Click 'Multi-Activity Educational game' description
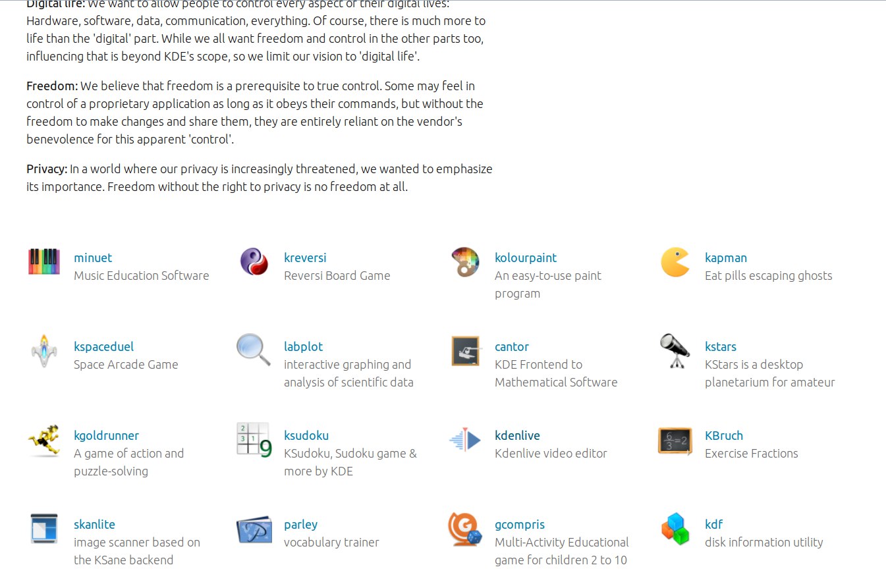Screen dimensions: 886x588 pyautogui.click(x=562, y=551)
